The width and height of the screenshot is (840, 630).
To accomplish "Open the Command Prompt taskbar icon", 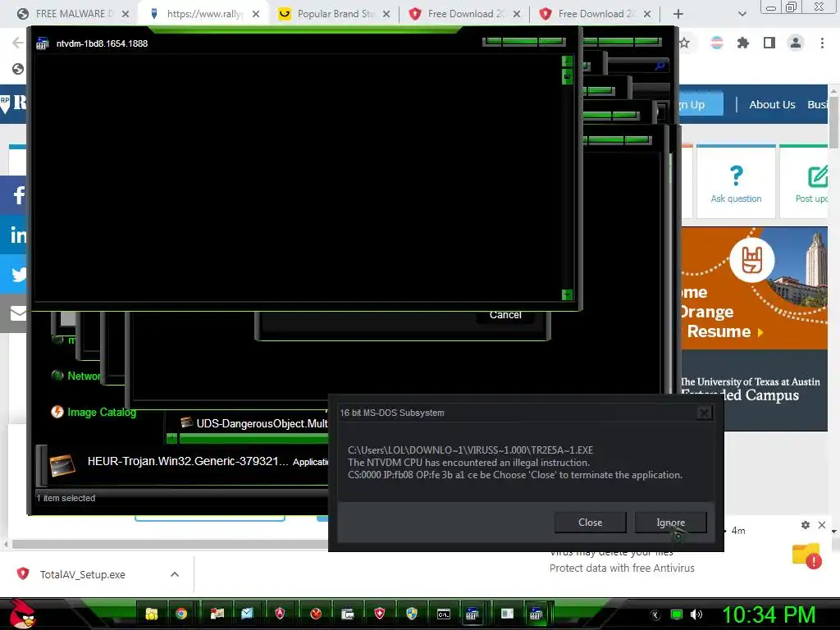I will [x=444, y=614].
